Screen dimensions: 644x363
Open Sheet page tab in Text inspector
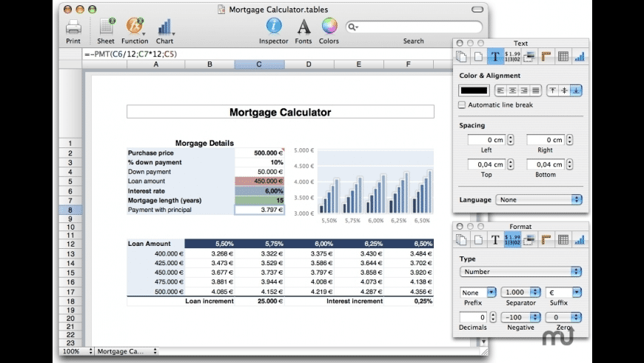(478, 56)
